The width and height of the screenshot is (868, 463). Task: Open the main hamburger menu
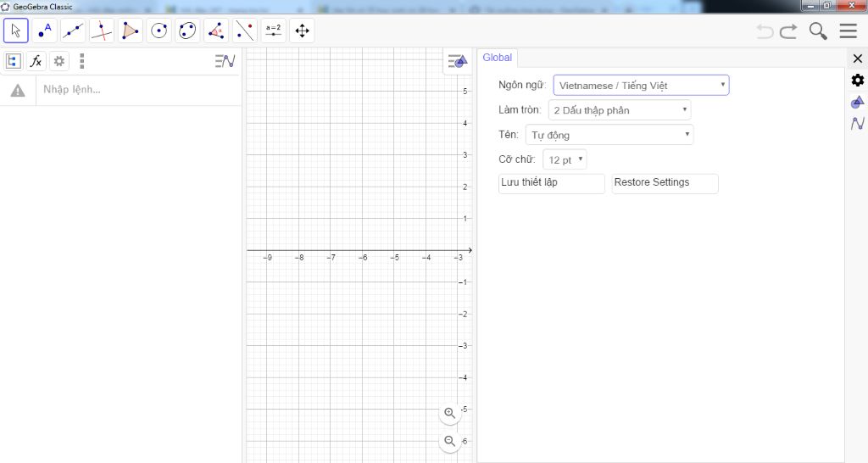tap(848, 31)
